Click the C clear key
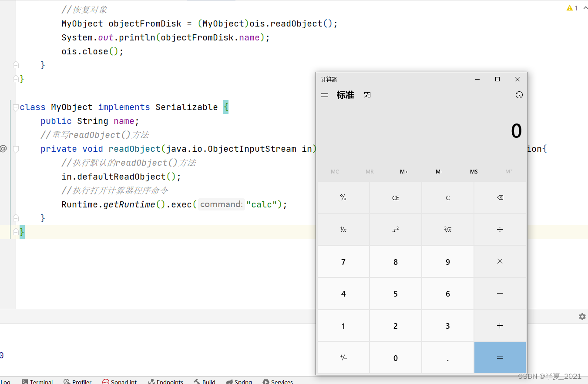This screenshot has width=588, height=384. 448,197
